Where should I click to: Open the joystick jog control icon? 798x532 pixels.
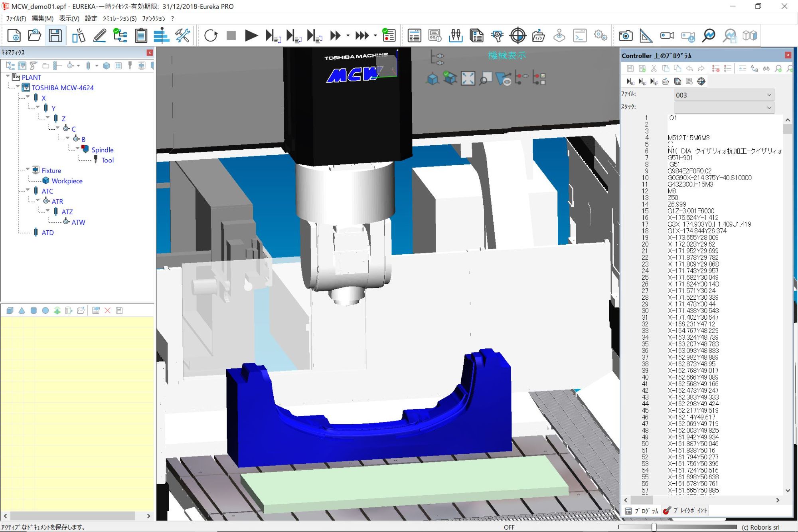pos(559,36)
